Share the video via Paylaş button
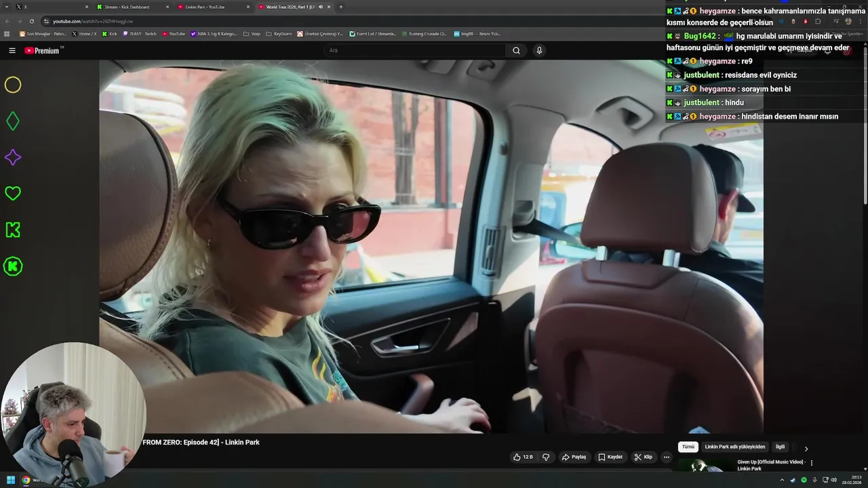The width and height of the screenshot is (868, 488). pos(574,457)
